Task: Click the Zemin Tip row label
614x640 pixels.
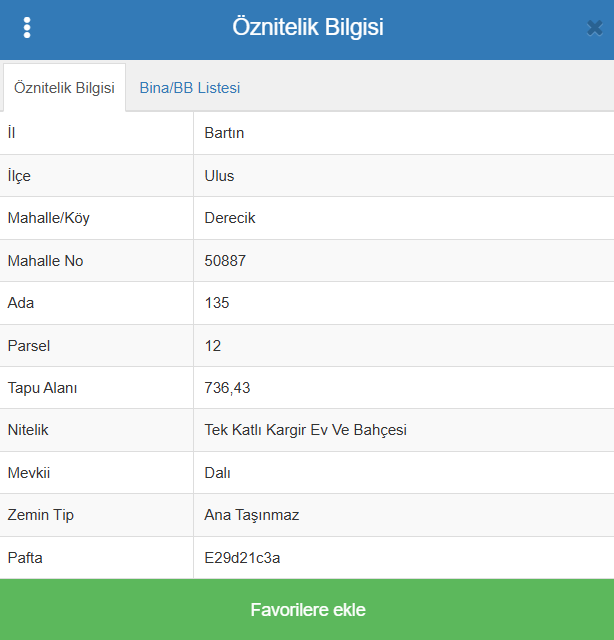Action: [40, 515]
